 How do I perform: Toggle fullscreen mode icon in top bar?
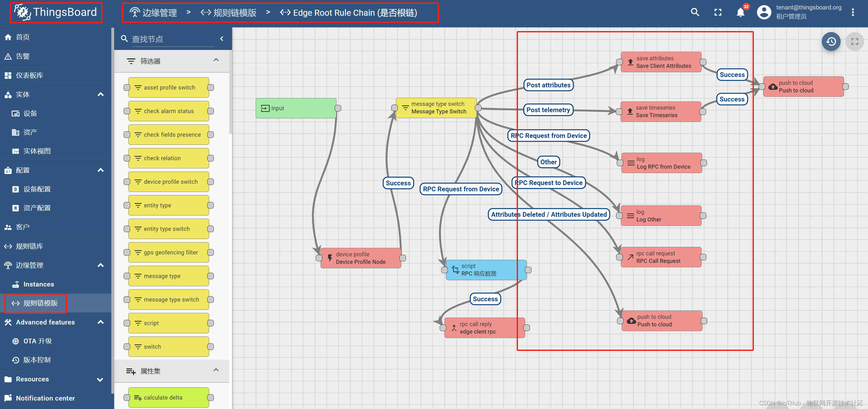point(718,13)
